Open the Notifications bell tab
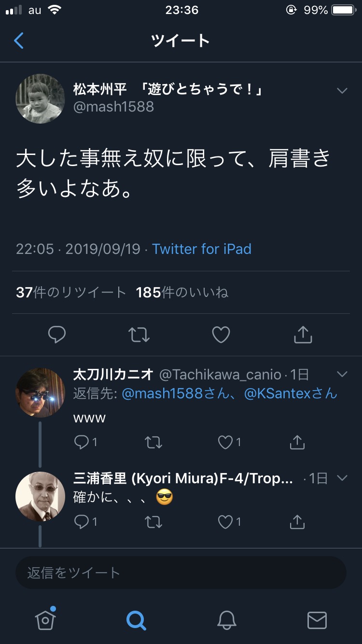The height and width of the screenshot is (644, 362). 226,620
